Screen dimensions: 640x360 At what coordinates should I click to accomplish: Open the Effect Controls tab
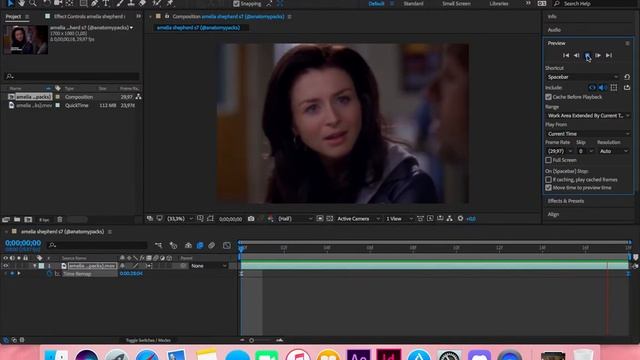click(89, 16)
